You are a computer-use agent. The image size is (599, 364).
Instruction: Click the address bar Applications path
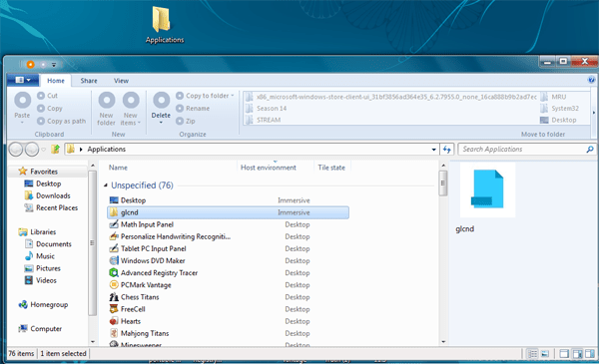pos(106,150)
